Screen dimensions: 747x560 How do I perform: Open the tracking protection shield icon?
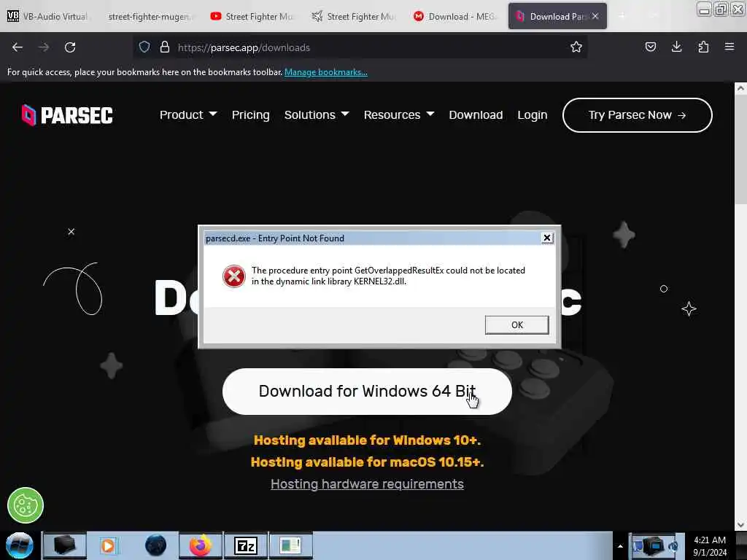pos(144,47)
